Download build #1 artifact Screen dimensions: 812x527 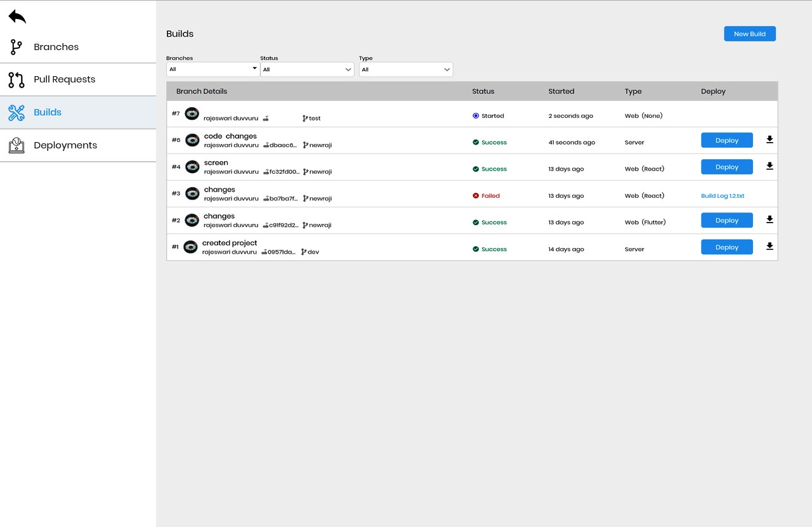[769, 247]
